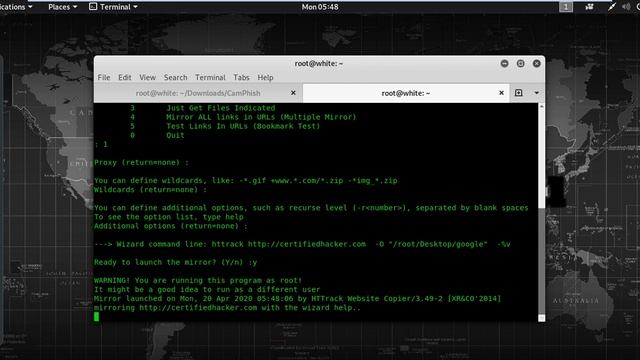The image size is (640, 360).
Task: Open the Search menu
Action: point(176,78)
